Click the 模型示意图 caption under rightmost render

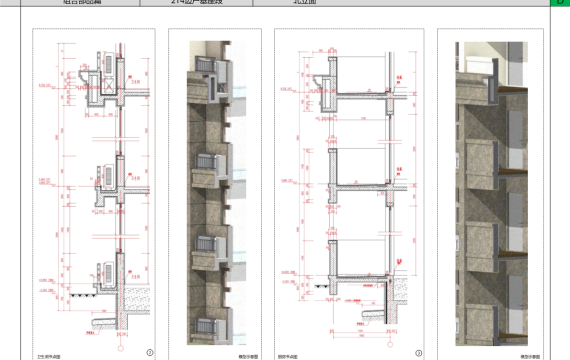(530, 357)
